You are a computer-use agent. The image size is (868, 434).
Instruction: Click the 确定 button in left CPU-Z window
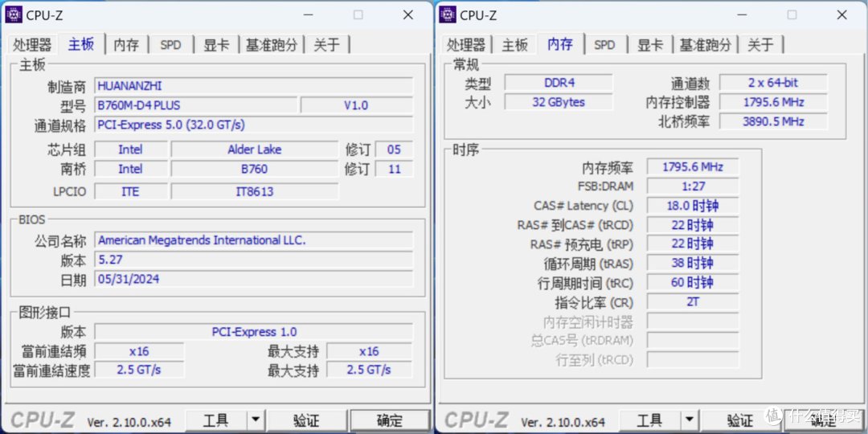pyautogui.click(x=390, y=420)
